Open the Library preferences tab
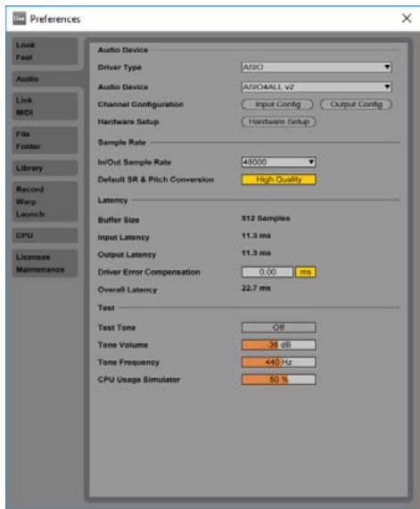 (45, 168)
